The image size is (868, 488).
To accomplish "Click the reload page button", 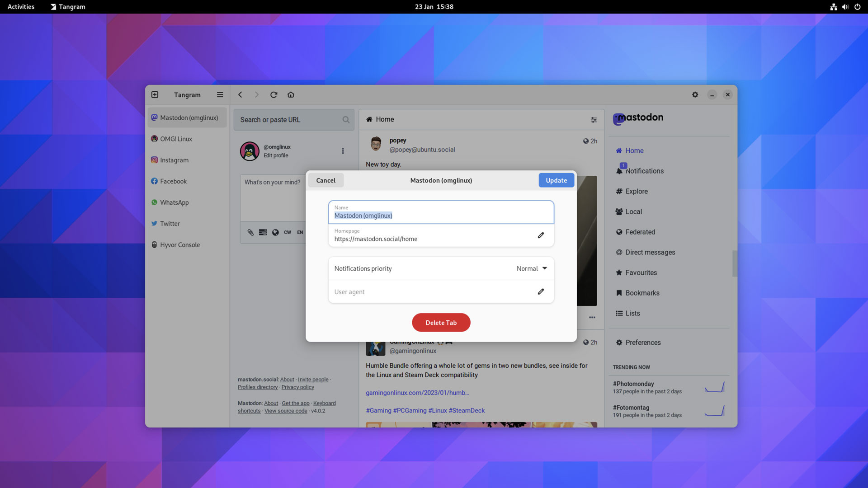I will (x=274, y=95).
